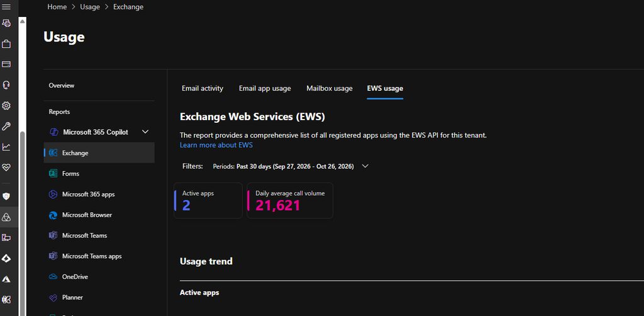
Task: Open the Health heart icon
Action: pos(6,167)
